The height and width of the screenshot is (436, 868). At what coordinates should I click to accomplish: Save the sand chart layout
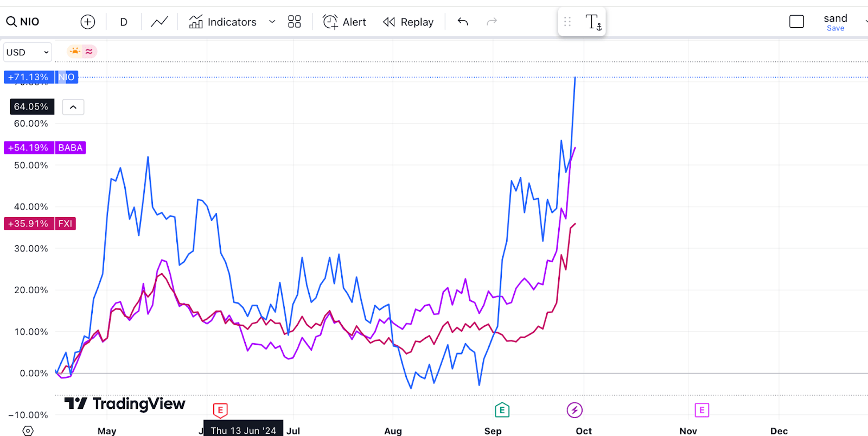835,28
